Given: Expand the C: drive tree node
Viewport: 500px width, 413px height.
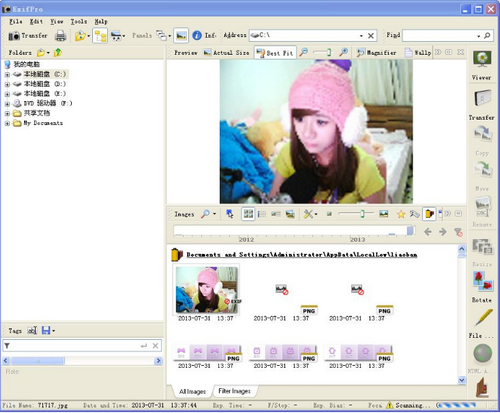Looking at the screenshot, I should [7, 75].
